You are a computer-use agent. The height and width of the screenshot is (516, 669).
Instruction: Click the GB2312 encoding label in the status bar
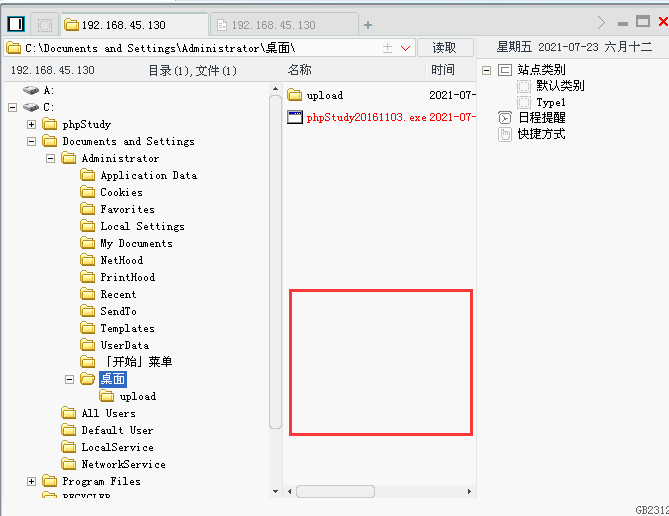(652, 510)
